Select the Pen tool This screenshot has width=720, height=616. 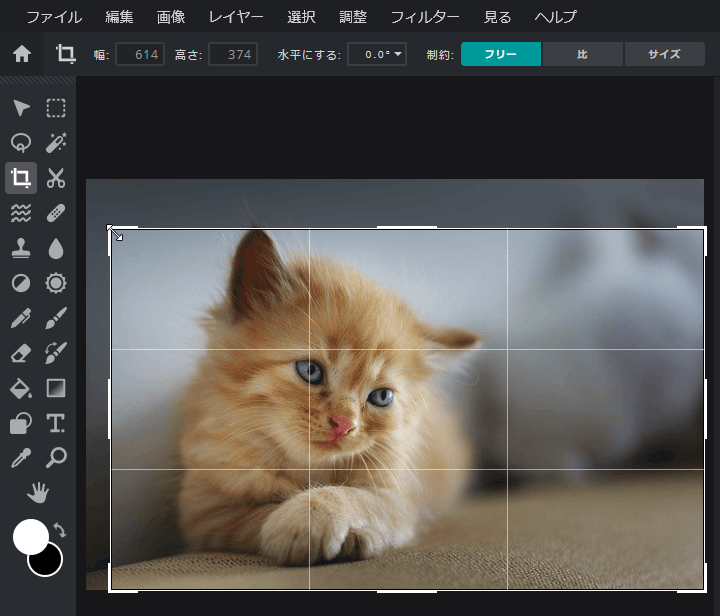click(x=21, y=318)
